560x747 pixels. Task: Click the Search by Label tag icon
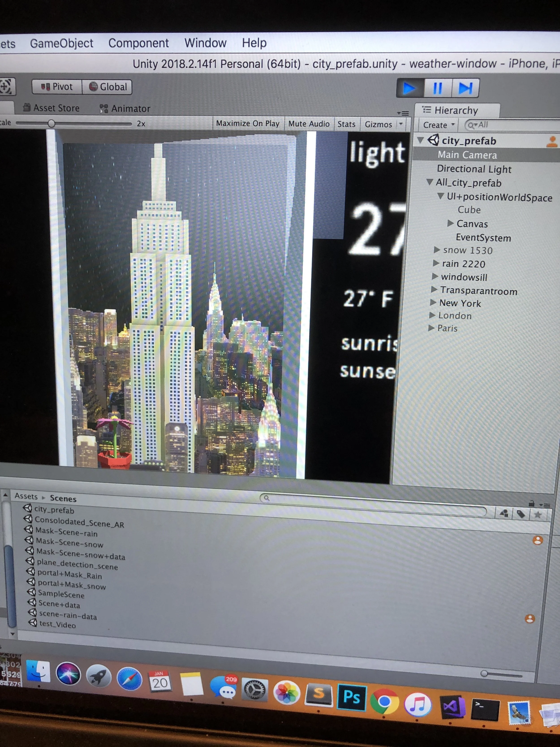tap(521, 514)
